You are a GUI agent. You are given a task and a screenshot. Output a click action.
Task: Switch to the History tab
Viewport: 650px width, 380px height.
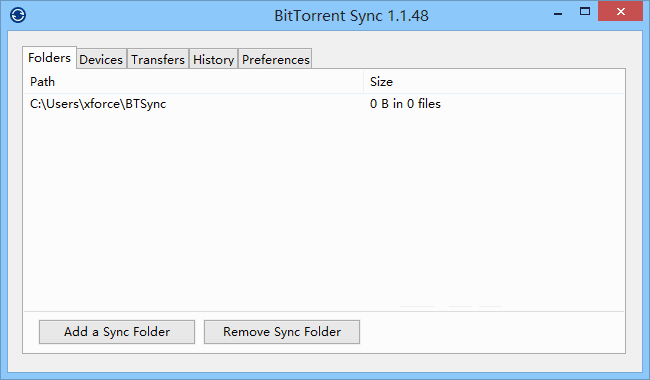click(x=213, y=59)
